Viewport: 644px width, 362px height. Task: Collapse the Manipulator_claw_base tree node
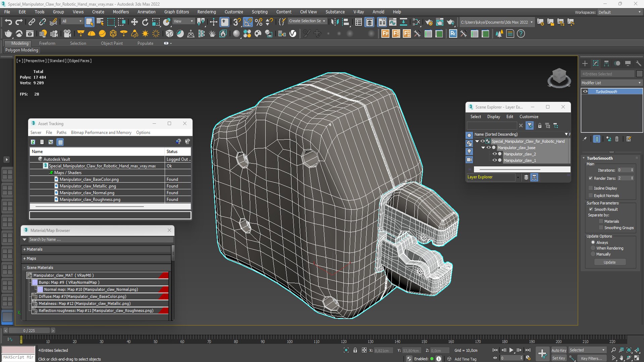[483, 147]
